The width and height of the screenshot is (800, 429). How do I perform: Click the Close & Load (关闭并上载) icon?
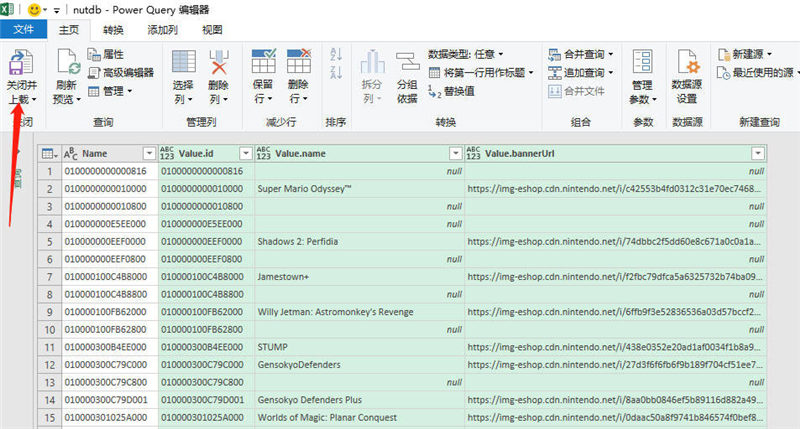click(x=21, y=63)
